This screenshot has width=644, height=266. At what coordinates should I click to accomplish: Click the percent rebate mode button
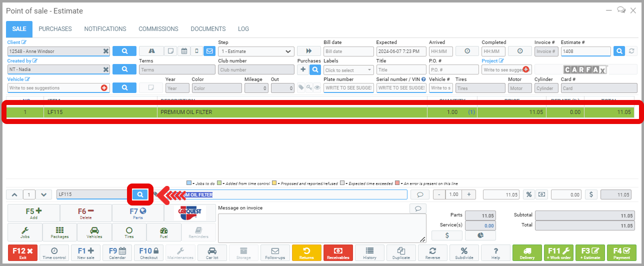(x=528, y=194)
